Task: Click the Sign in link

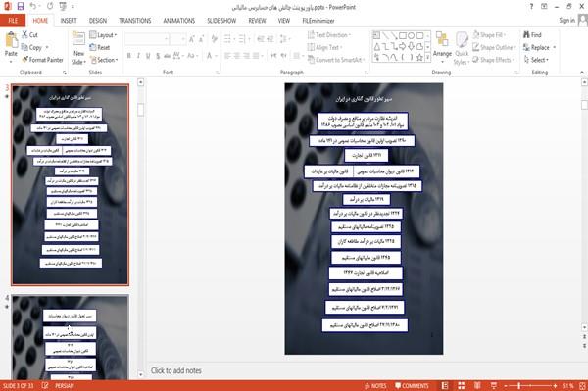Action: coord(566,21)
